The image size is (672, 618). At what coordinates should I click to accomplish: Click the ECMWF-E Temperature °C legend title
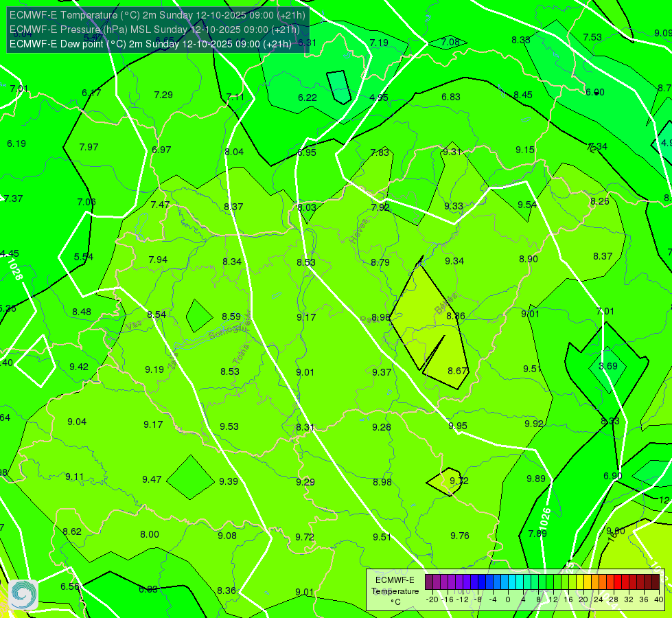point(395,591)
